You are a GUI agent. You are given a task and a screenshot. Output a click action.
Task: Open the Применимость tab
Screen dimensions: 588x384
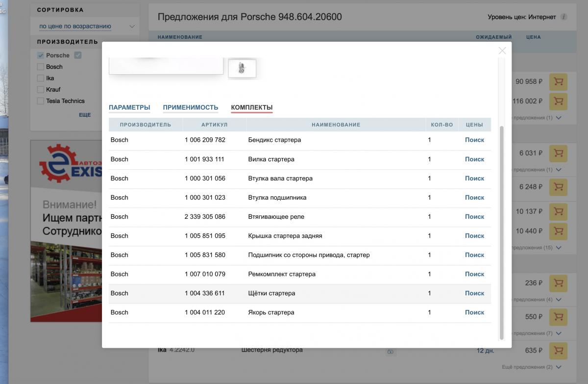coord(190,107)
